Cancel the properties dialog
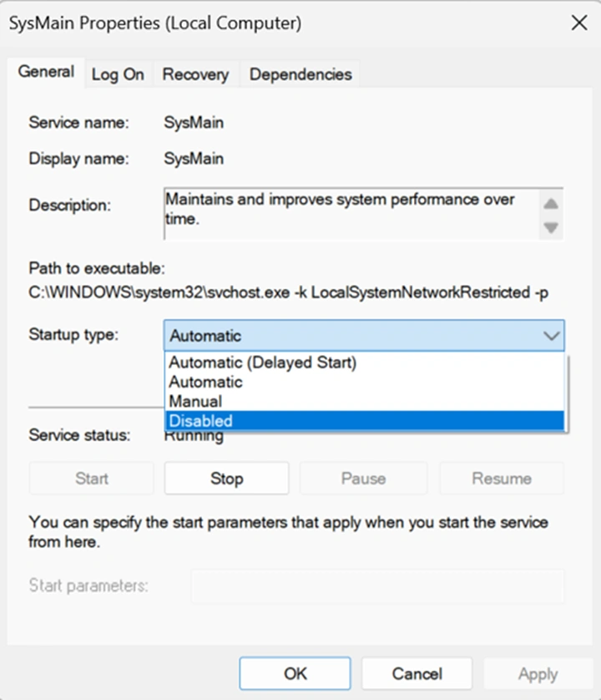Screen dimensions: 601x700 [x=417, y=673]
